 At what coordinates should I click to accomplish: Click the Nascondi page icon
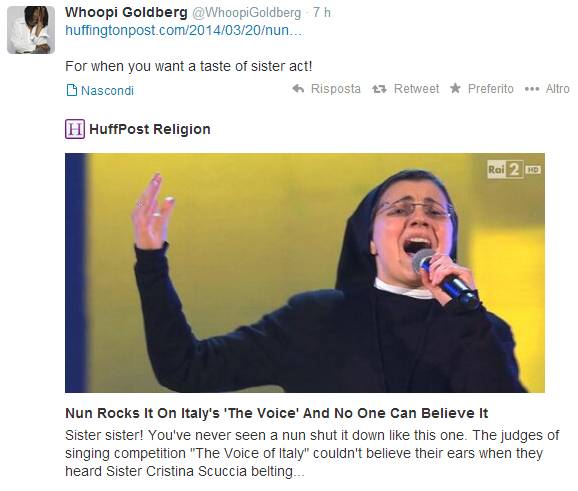click(72, 90)
